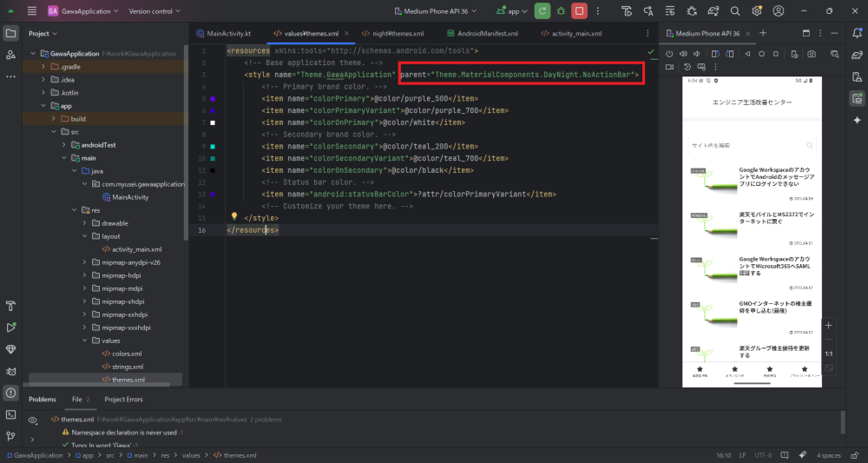Toggle the Problems tool window button
The height and width of the screenshot is (463, 868).
coord(11,393)
